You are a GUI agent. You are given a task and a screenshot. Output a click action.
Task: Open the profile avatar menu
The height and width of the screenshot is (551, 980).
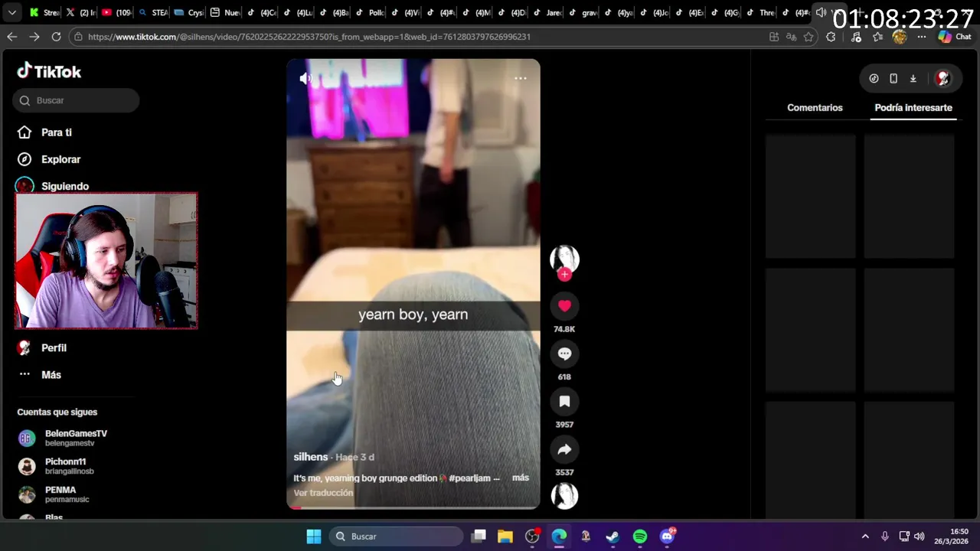(x=943, y=78)
